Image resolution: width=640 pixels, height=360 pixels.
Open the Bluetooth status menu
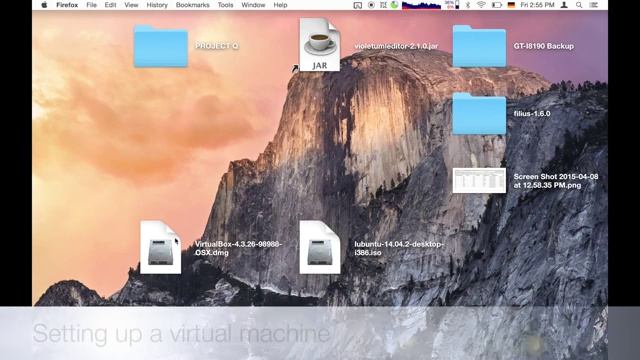click(468, 5)
